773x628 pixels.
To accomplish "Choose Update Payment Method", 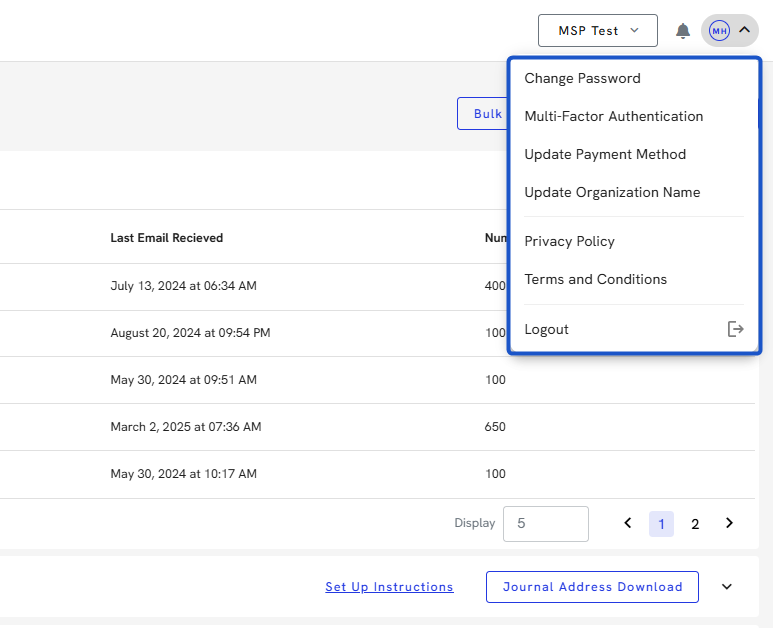I will pyautogui.click(x=605, y=154).
